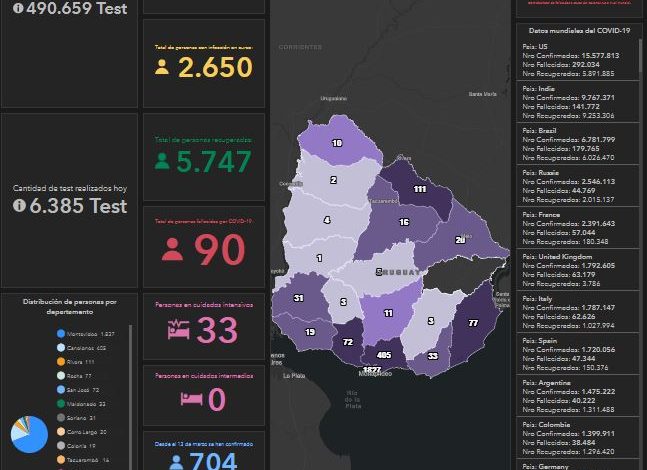Image resolution: width=647 pixels, height=470 pixels.
Task: Select the map region labeled 77
Action: tap(471, 325)
